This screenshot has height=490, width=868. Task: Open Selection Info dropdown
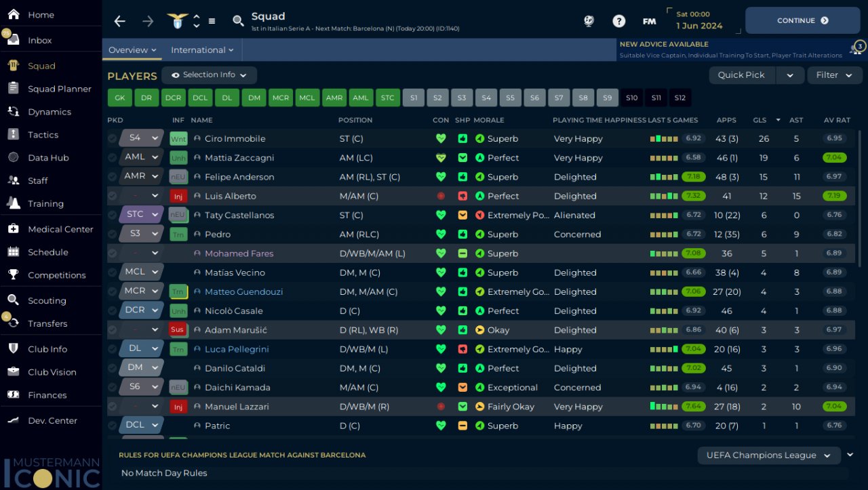[x=209, y=75]
